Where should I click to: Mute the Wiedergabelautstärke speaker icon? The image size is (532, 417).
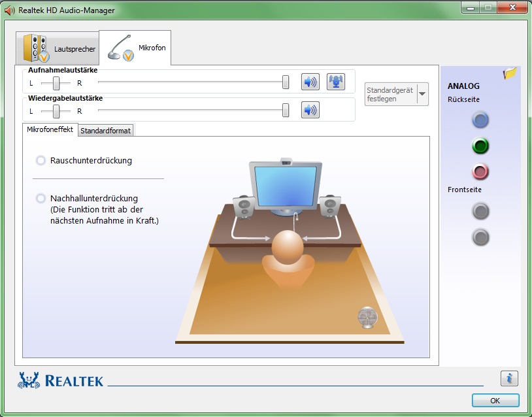[x=310, y=110]
